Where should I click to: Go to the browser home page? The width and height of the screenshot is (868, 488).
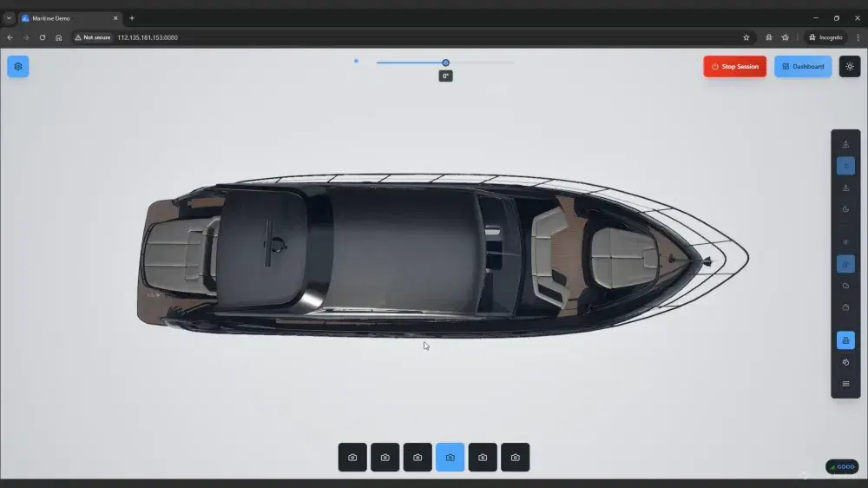(x=59, y=37)
